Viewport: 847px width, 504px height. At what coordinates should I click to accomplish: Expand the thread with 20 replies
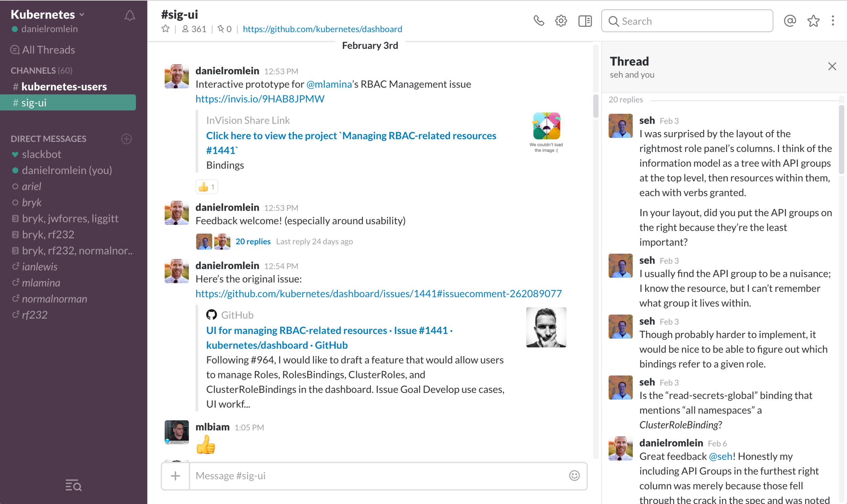coord(253,241)
